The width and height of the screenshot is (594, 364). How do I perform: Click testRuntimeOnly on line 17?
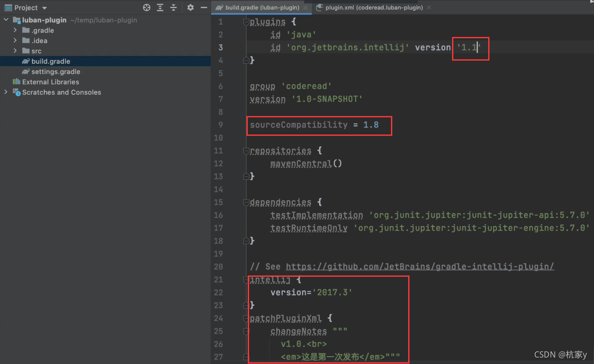pyautogui.click(x=309, y=228)
